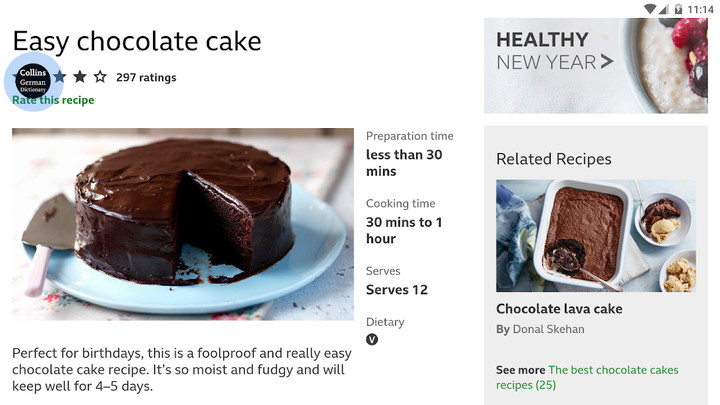Tap the Wi-Fi status icon
The height and width of the screenshot is (405, 720).
point(649,9)
